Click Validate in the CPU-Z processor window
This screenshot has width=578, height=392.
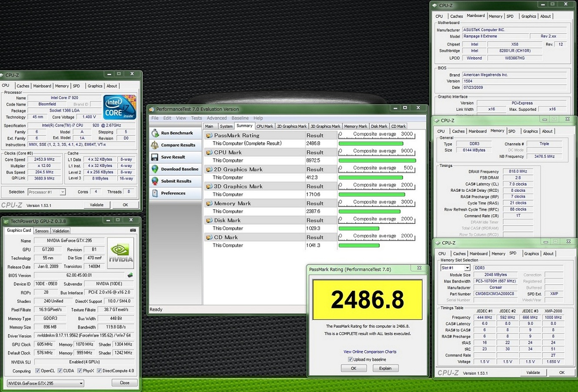97,205
